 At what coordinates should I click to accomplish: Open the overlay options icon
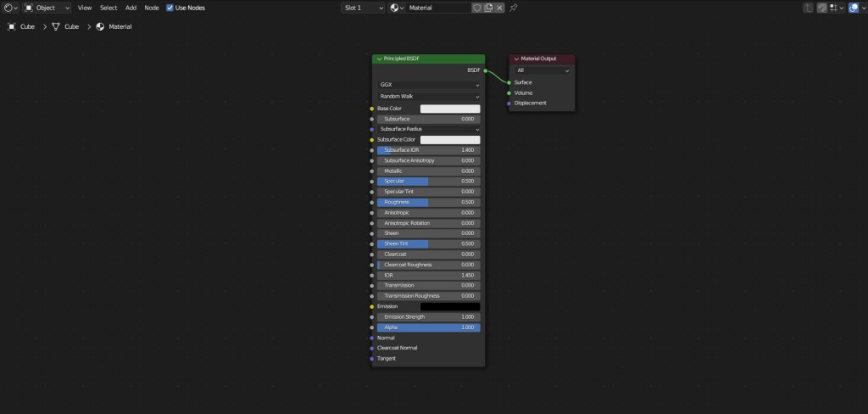(854, 8)
